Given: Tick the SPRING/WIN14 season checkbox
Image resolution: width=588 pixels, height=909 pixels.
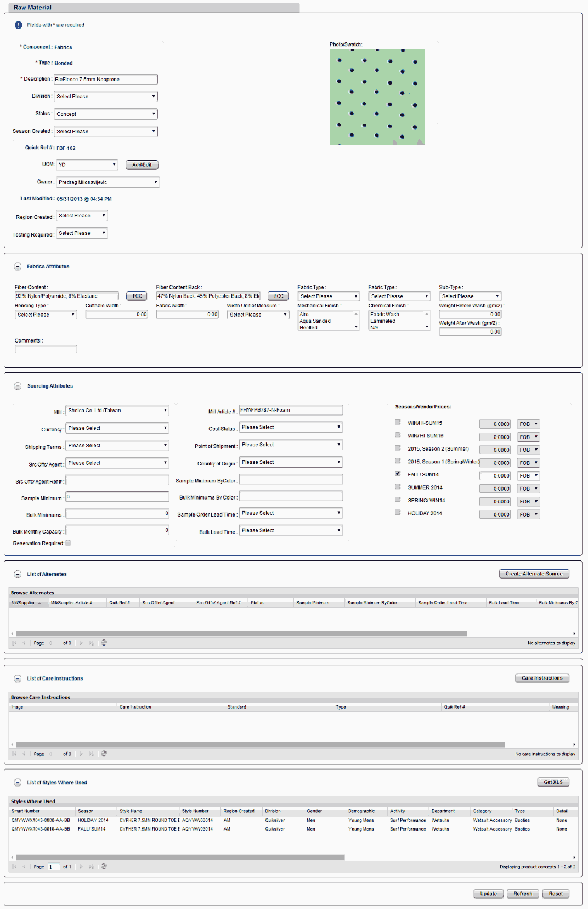Looking at the screenshot, I should [398, 500].
